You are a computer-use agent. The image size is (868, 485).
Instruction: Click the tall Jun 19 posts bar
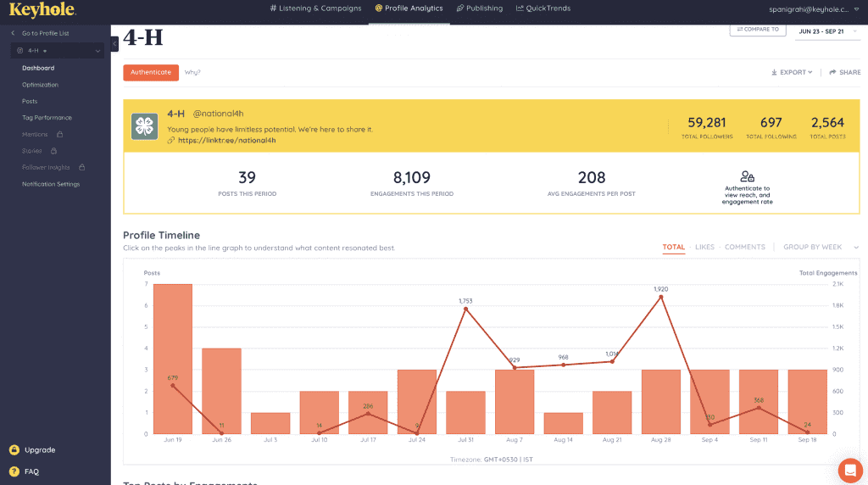tap(173, 359)
